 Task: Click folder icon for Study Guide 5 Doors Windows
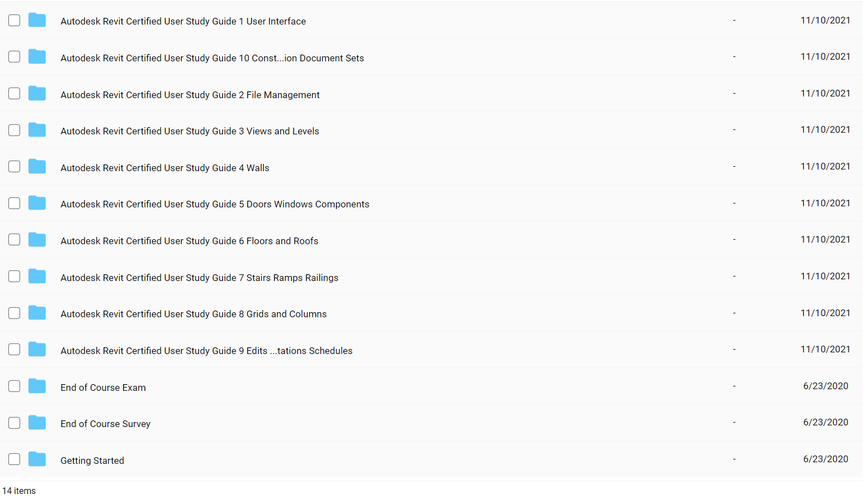tap(37, 203)
